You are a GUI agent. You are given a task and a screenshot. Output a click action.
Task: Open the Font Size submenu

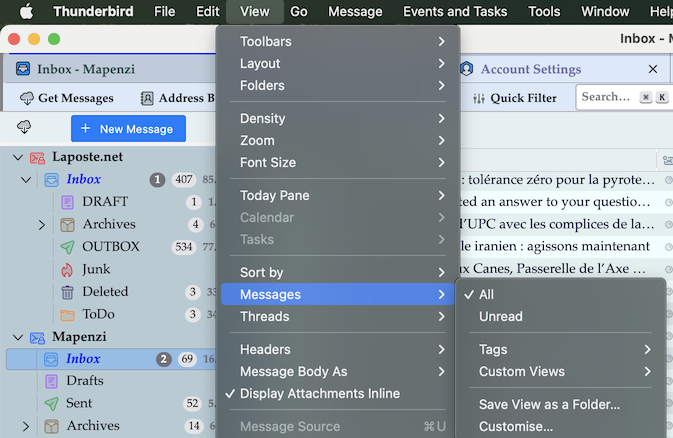(x=337, y=162)
